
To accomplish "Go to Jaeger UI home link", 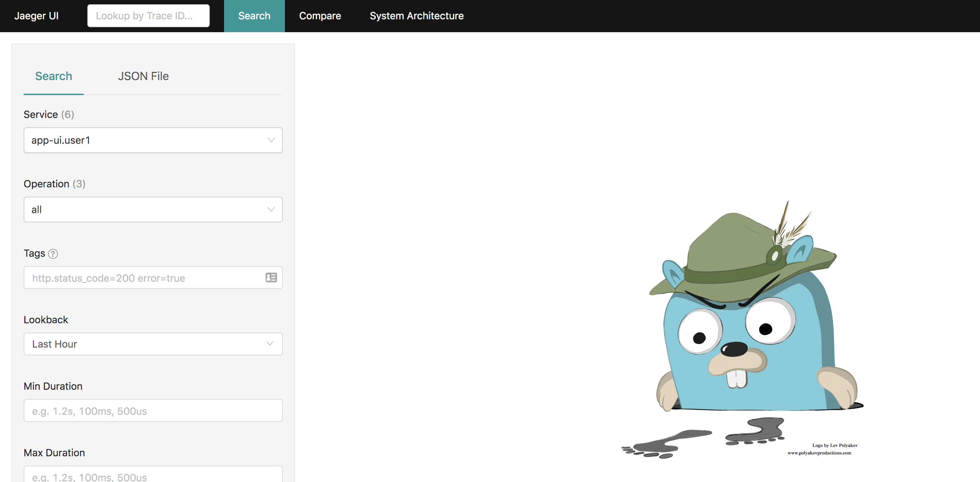I will [37, 16].
